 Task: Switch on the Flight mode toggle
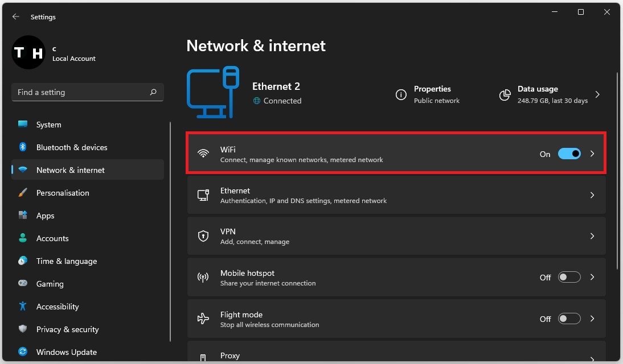point(569,319)
